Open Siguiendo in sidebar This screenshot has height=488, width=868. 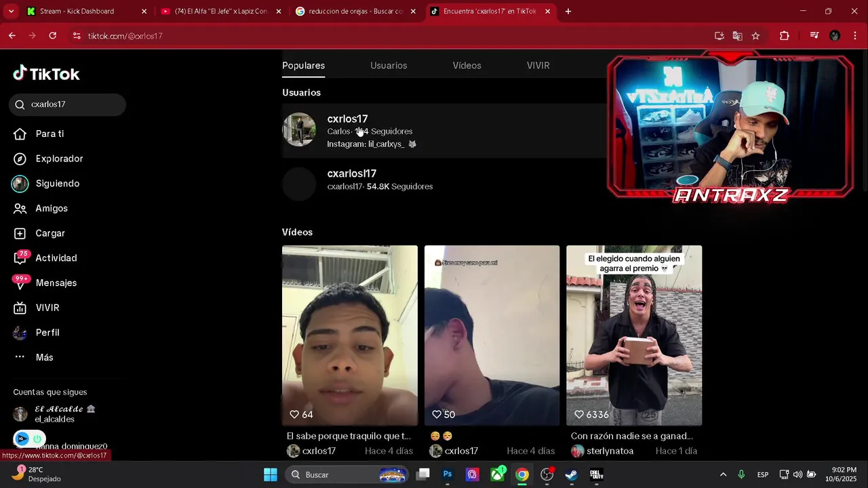(58, 184)
